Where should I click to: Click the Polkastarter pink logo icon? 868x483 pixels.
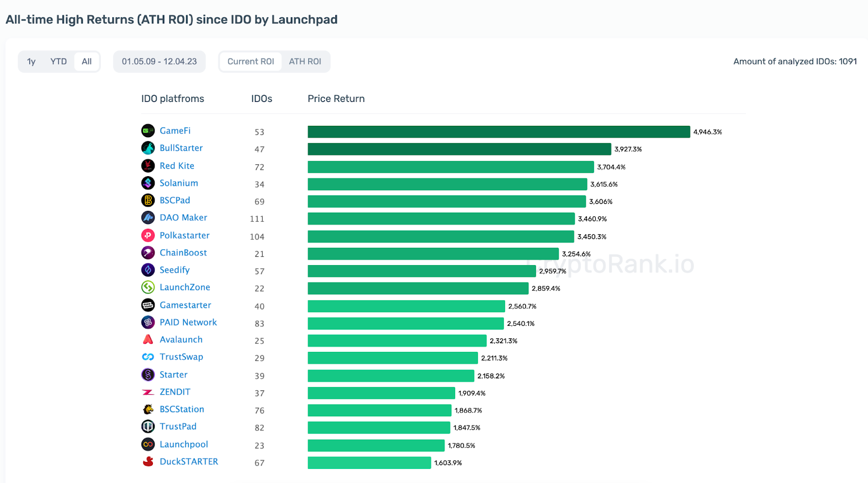[x=148, y=235]
